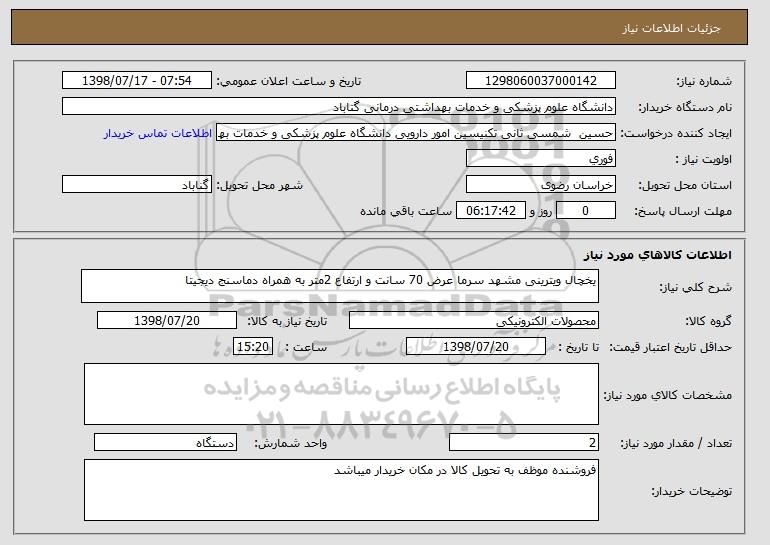Select the label شماره نیاز
This screenshot has width=770, height=545.
click(704, 81)
